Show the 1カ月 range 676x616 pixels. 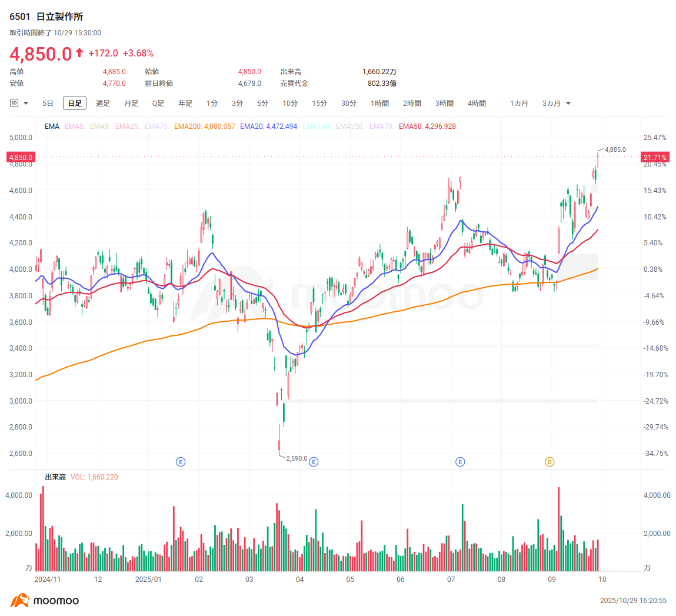pyautogui.click(x=519, y=104)
